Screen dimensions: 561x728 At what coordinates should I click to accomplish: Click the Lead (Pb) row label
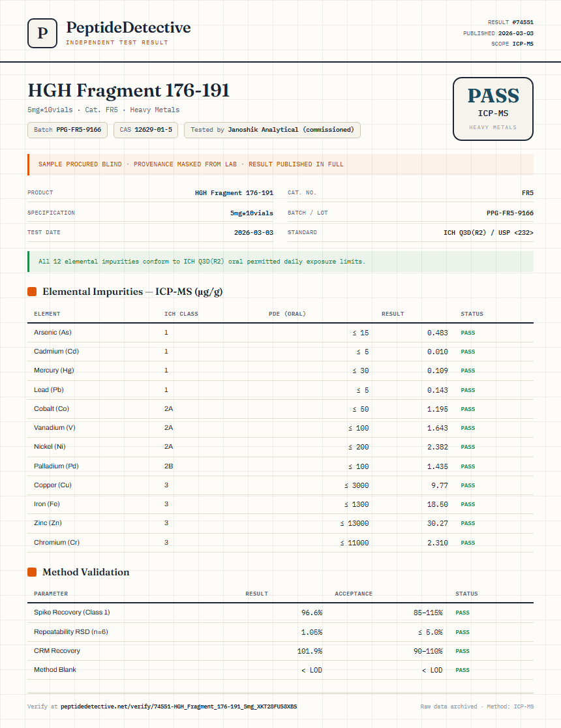pyautogui.click(x=49, y=390)
